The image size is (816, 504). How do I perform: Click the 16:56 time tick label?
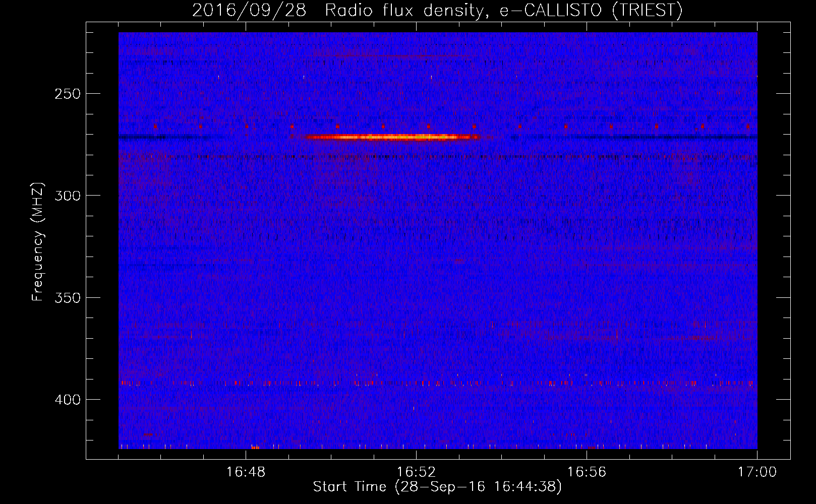(587, 472)
